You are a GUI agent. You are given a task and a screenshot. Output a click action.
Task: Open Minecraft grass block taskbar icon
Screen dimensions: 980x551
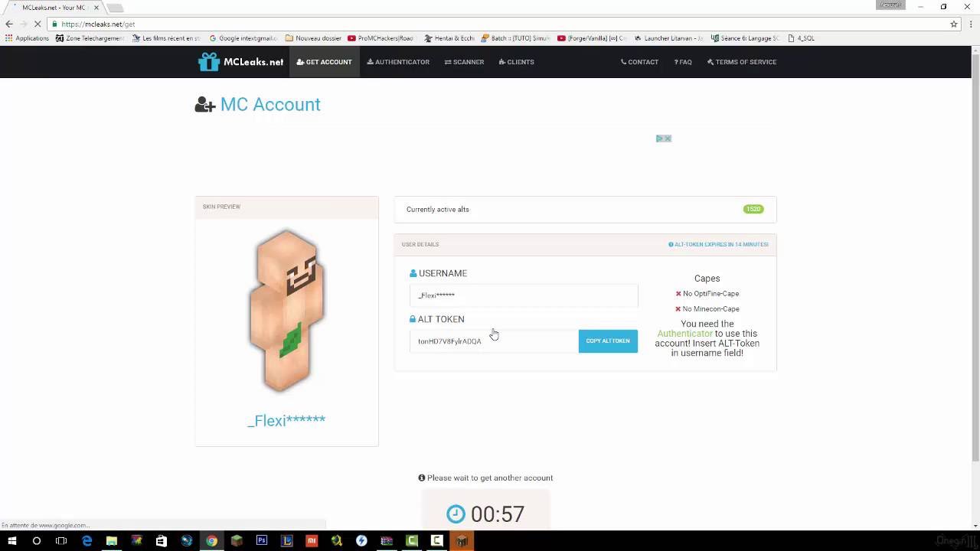coord(237,541)
